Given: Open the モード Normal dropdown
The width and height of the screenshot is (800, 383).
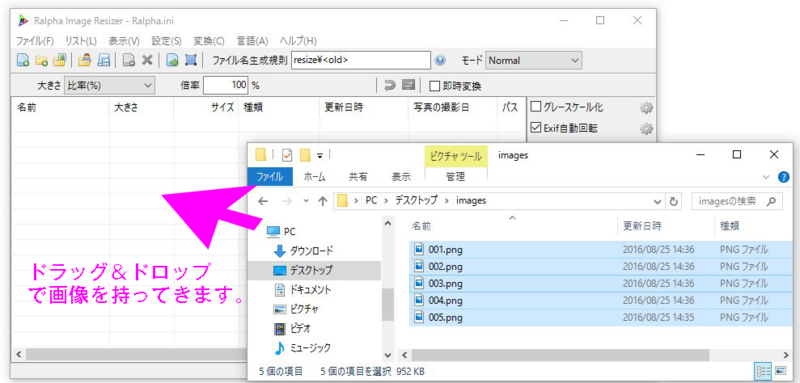Looking at the screenshot, I should point(533,60).
